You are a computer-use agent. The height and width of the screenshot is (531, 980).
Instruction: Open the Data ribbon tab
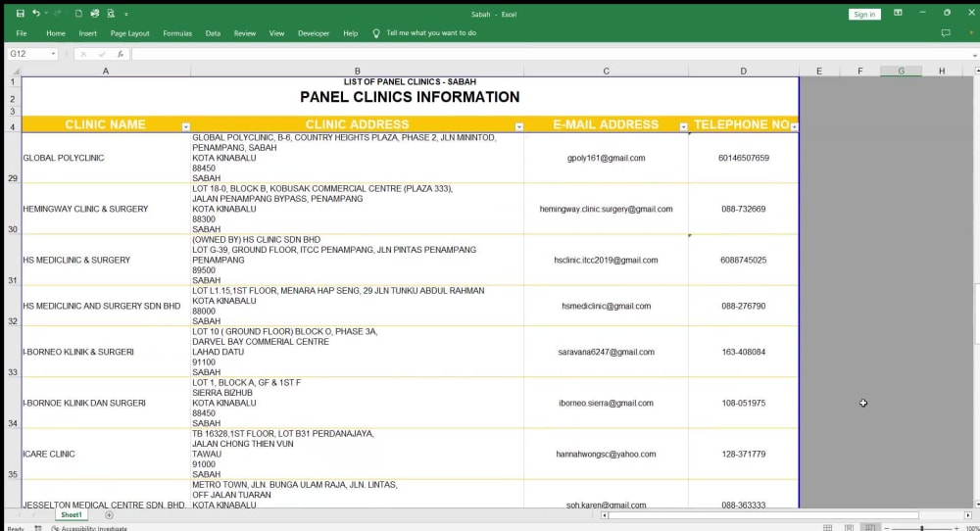[x=213, y=33]
